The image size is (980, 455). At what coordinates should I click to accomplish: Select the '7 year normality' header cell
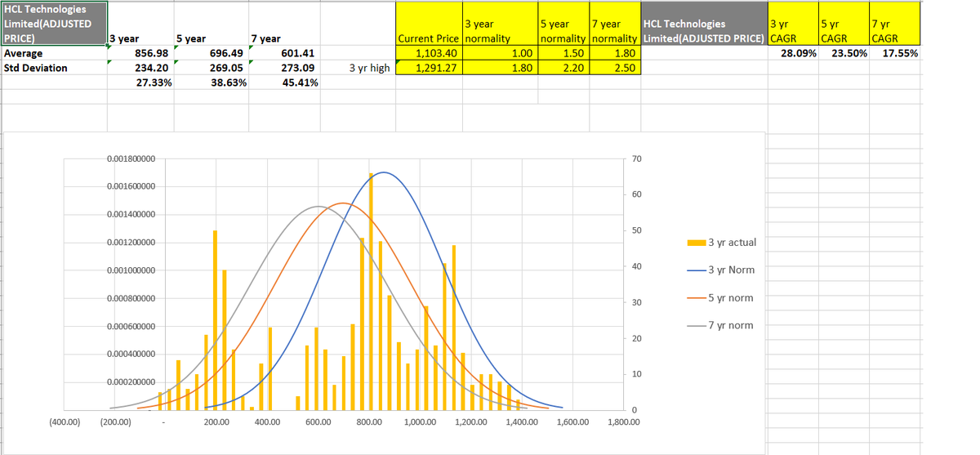pos(615,24)
